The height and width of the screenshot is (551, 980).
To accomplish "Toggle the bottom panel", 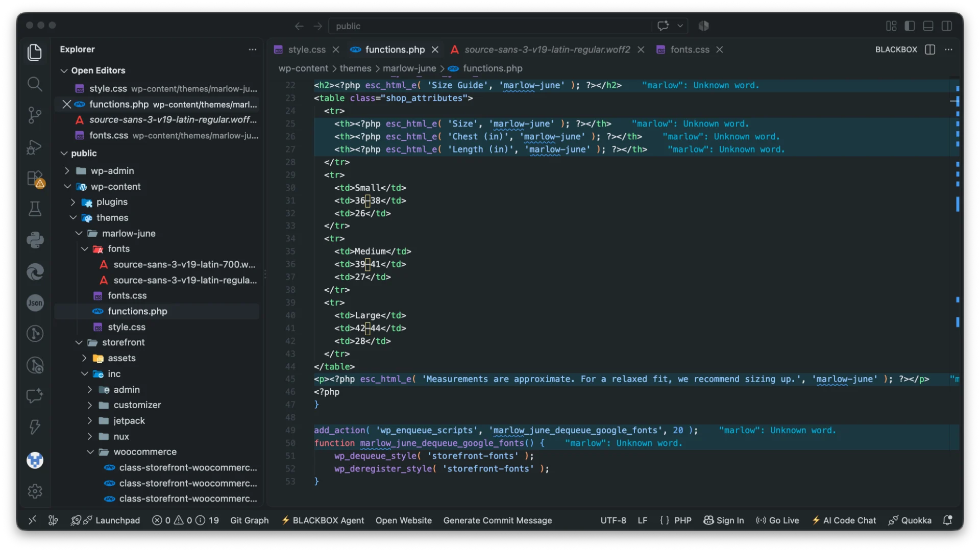I will (x=928, y=26).
